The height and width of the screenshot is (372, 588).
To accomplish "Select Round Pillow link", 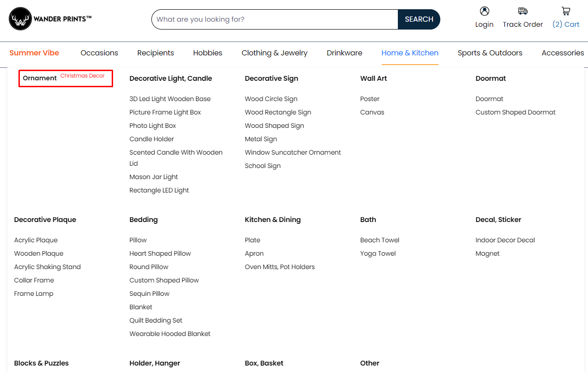I will coord(149,267).
